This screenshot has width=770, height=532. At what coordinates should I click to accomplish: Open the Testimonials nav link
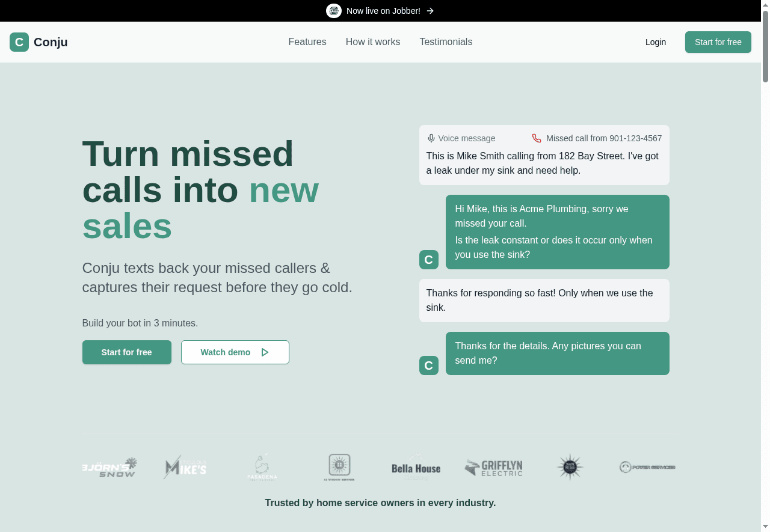click(446, 42)
